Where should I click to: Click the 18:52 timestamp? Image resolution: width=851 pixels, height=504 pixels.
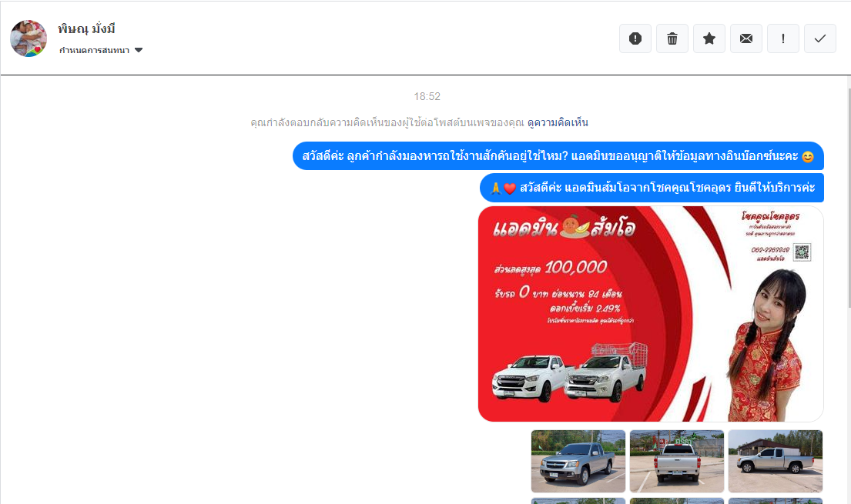[x=427, y=97]
